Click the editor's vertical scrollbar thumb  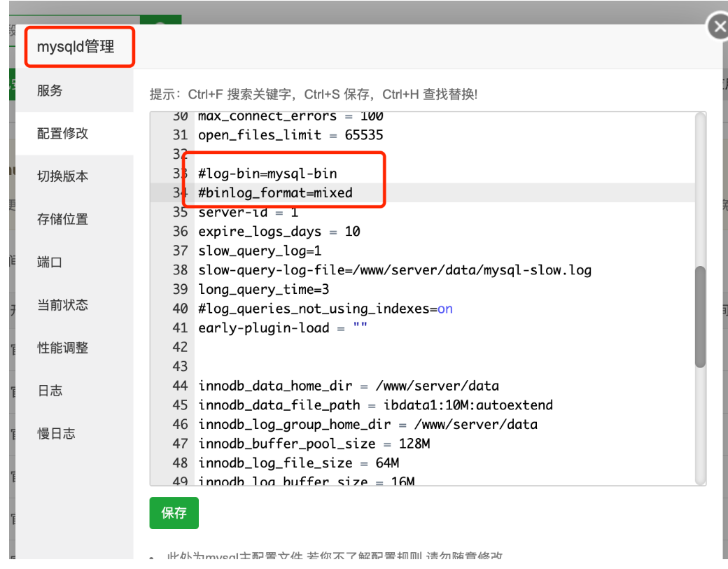[x=699, y=316]
